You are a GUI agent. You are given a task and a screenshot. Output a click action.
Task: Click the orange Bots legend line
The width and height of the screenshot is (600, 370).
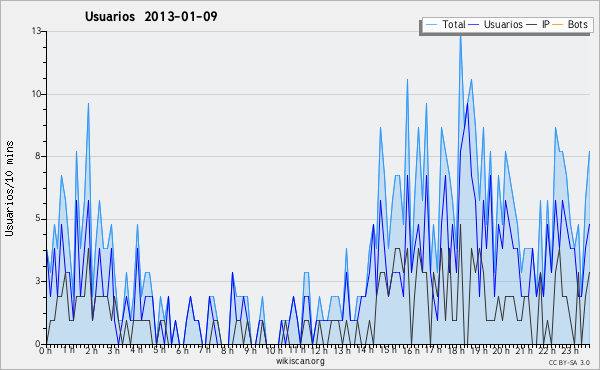558,25
